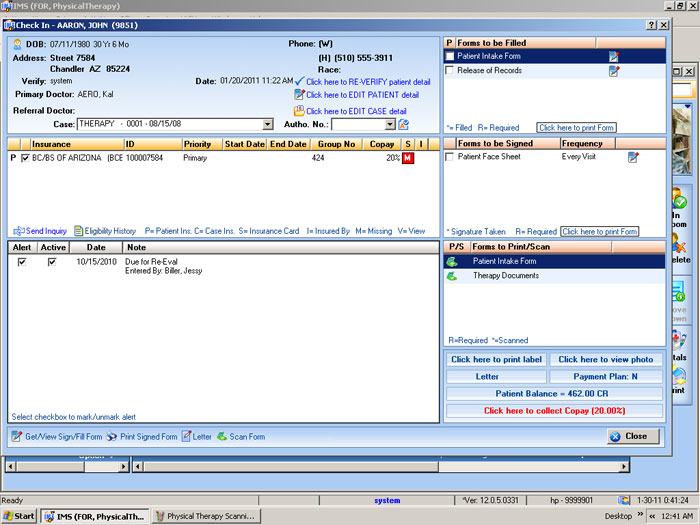Image resolution: width=700 pixels, height=525 pixels.
Task: Click the Patient Balance = 462.00 CR button
Action: (x=554, y=393)
